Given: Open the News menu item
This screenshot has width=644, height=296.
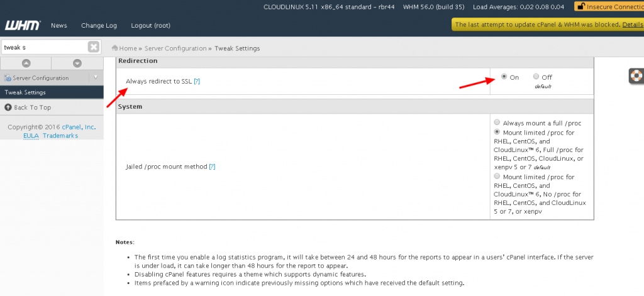Looking at the screenshot, I should point(58,26).
